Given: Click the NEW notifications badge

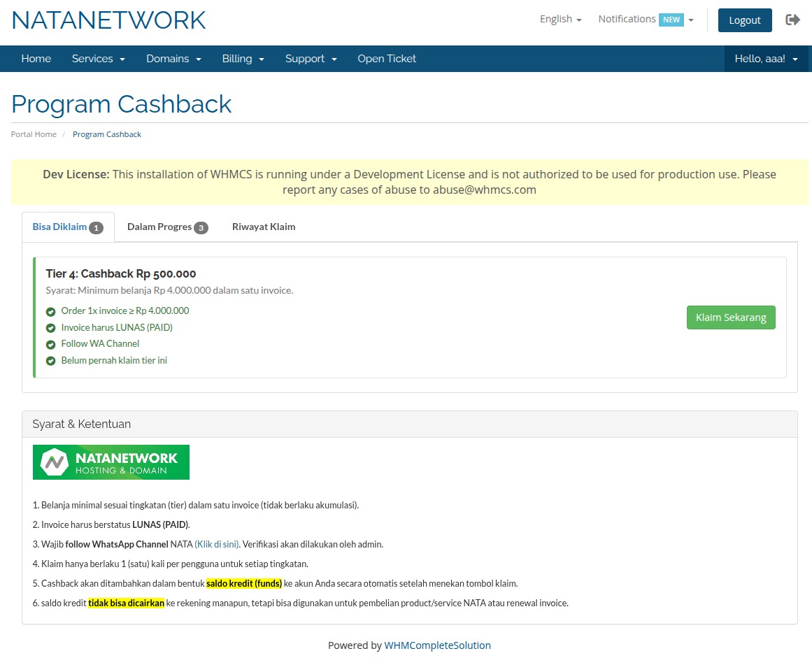Looking at the screenshot, I should tap(671, 20).
